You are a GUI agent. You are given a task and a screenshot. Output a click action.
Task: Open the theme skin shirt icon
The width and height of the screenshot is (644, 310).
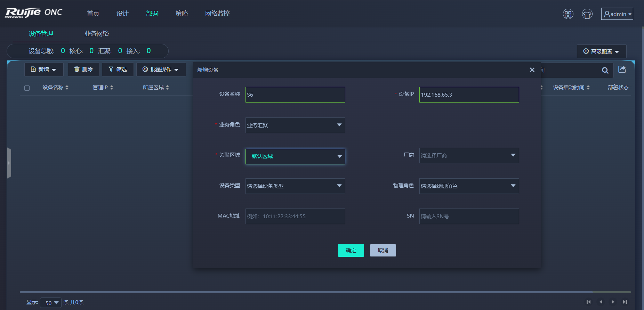tap(587, 14)
